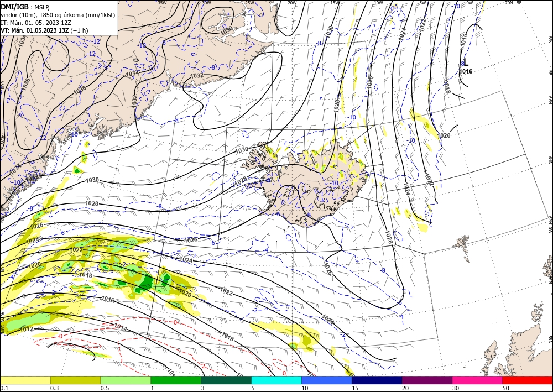Viewport: 553px width, 392px height.
Task: Click the '1012' isobar label
Action: pos(27,330)
